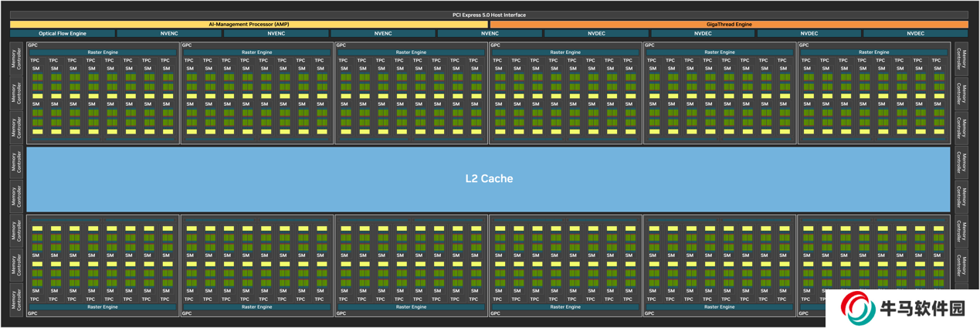Select the yellow AI-Management Processor (AMP) bar

[x=249, y=24]
